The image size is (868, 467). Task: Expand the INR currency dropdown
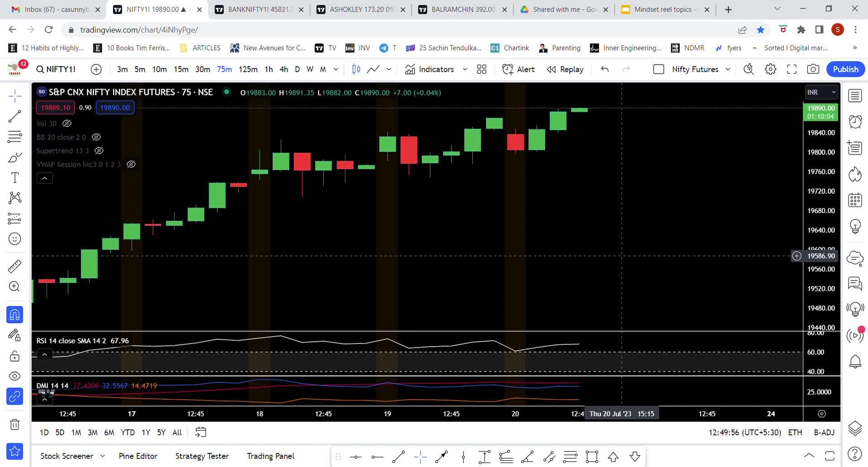(821, 92)
